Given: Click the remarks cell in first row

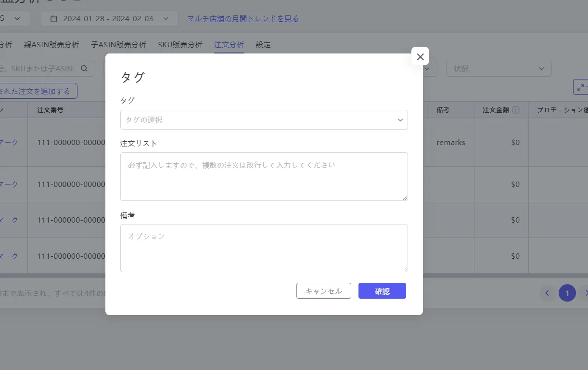Looking at the screenshot, I should (451, 143).
